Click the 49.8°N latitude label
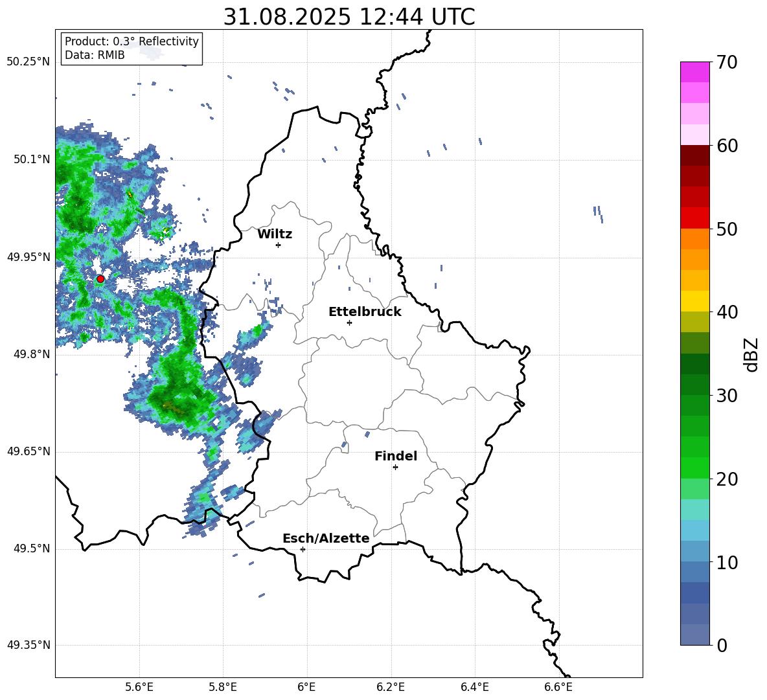The image size is (767, 700). 32,354
